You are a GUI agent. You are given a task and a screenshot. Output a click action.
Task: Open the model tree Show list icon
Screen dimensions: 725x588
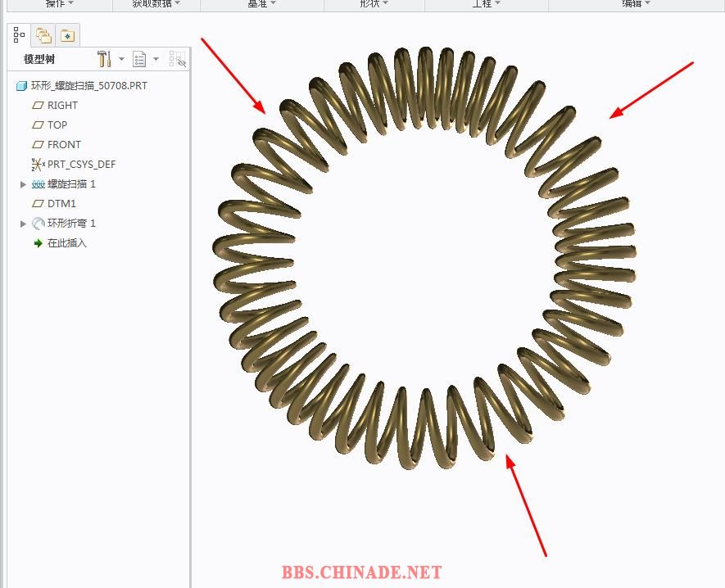139,59
